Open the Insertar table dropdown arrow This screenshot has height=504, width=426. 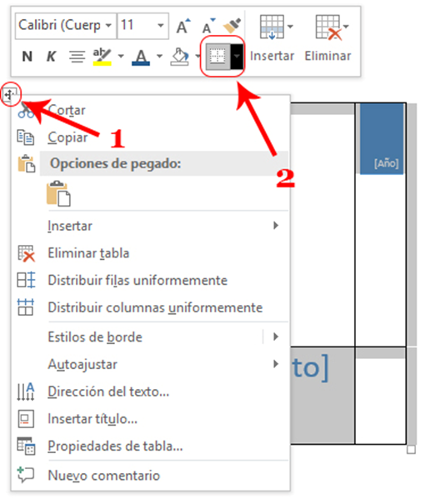pyautogui.click(x=290, y=27)
